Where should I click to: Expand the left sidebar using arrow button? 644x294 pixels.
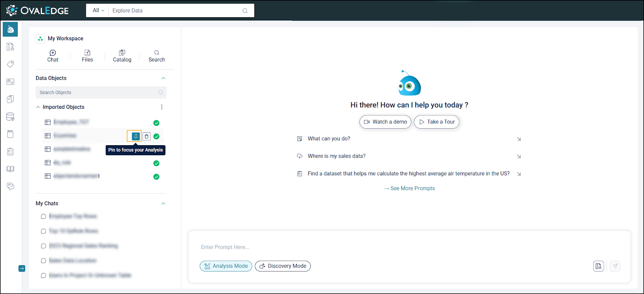point(22,268)
